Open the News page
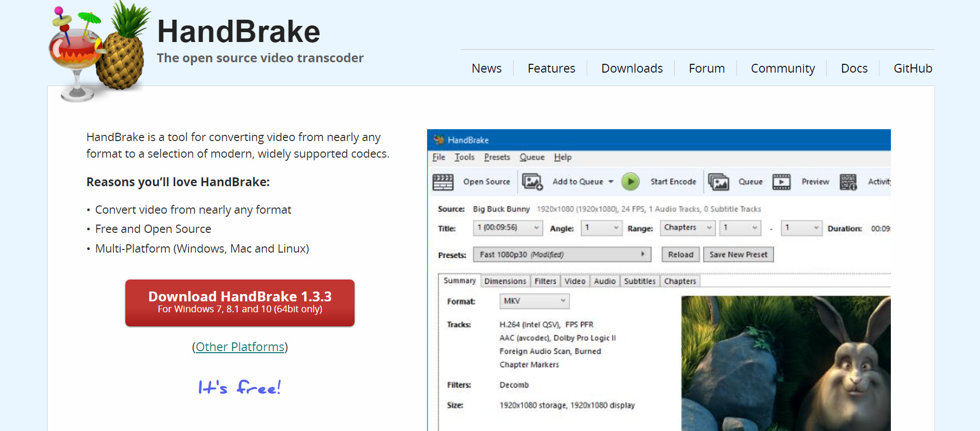This screenshot has height=431, width=980. 487,68
